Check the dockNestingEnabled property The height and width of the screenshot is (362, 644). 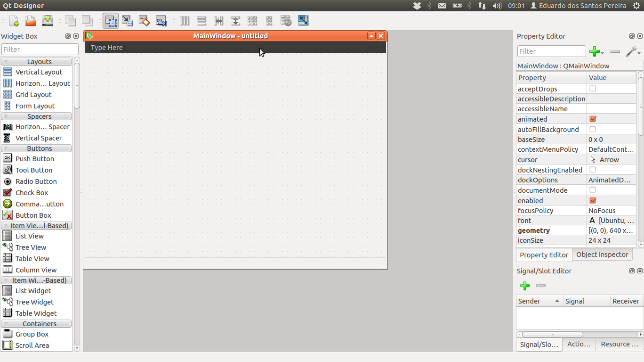(593, 170)
